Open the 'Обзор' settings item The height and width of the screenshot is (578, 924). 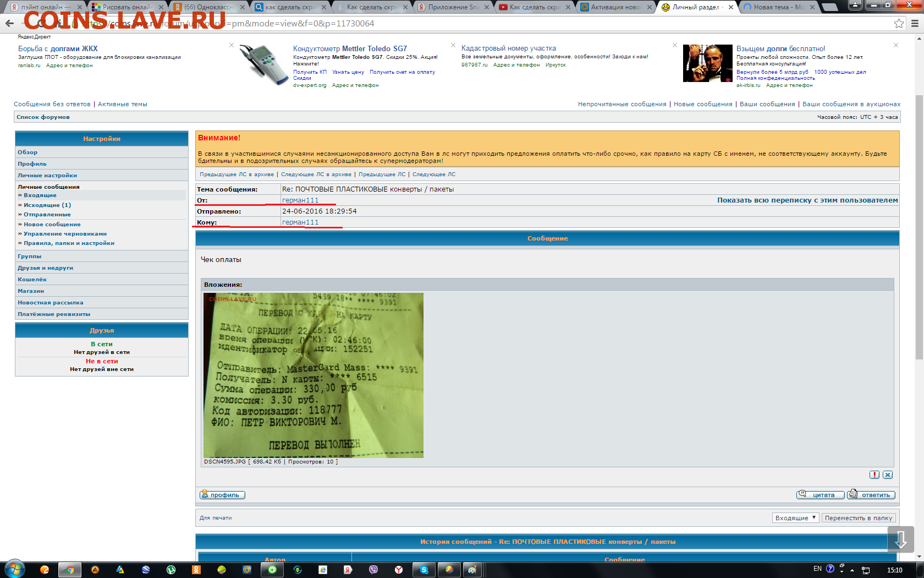[28, 152]
